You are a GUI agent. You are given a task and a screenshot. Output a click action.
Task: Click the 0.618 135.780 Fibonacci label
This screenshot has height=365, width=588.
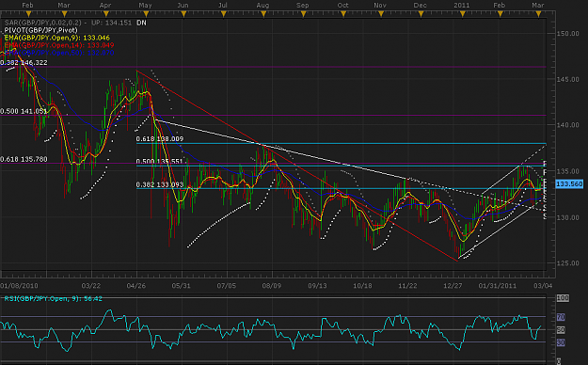(24, 159)
